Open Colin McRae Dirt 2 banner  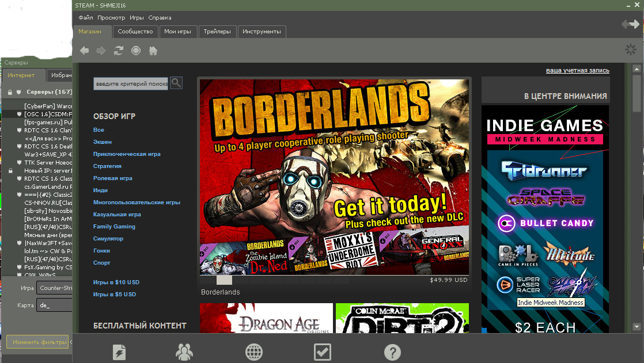[402, 318]
